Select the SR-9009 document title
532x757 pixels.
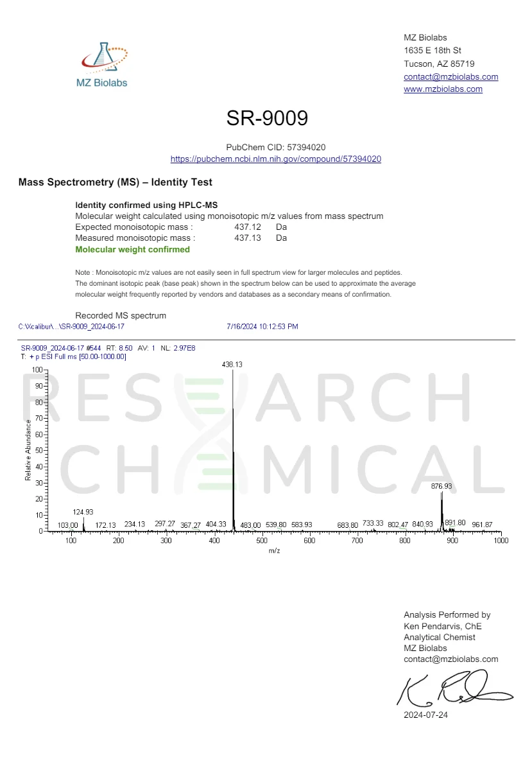[x=267, y=117]
